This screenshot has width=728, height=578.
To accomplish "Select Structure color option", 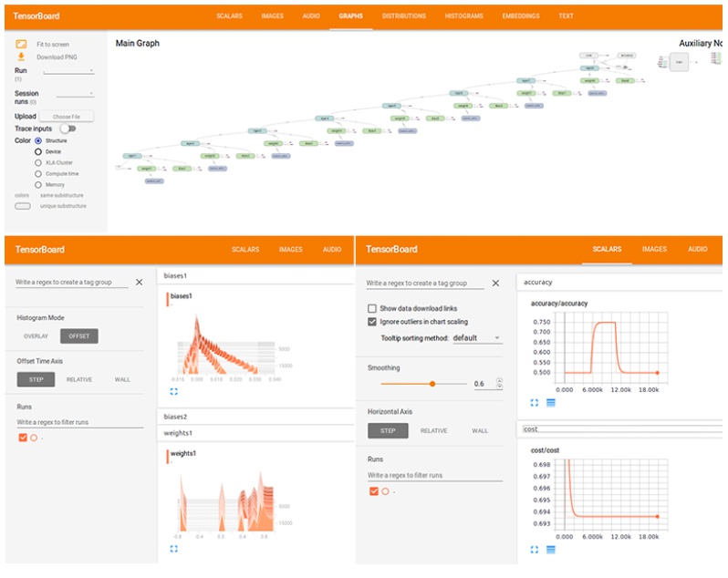I will [38, 140].
